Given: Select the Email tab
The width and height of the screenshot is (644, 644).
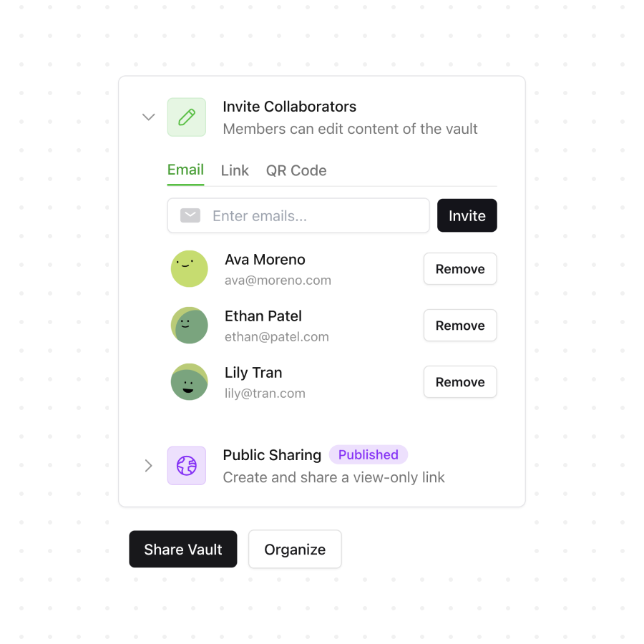Looking at the screenshot, I should 185,170.
